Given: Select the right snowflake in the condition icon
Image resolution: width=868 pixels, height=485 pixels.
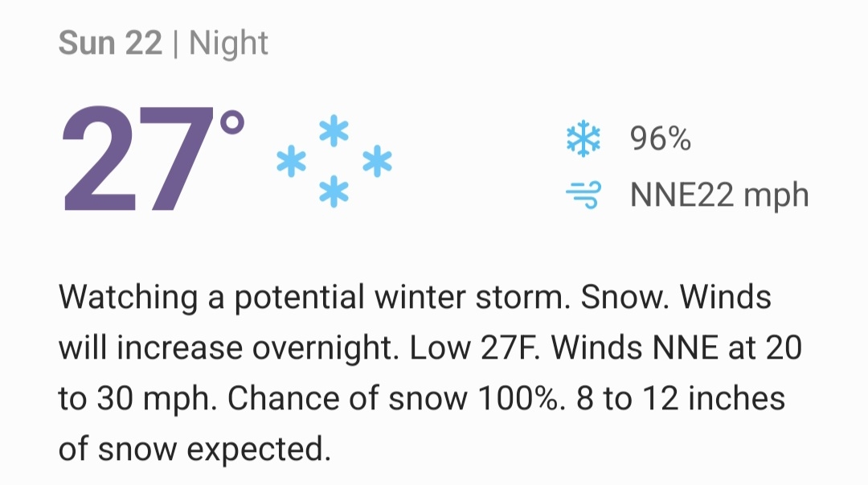Looking at the screenshot, I should [x=376, y=162].
